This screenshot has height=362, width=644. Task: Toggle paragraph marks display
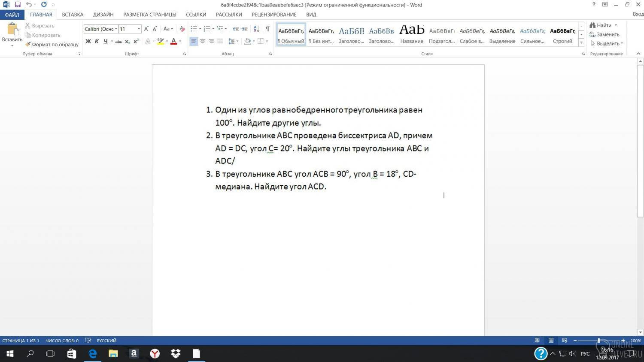(x=267, y=29)
